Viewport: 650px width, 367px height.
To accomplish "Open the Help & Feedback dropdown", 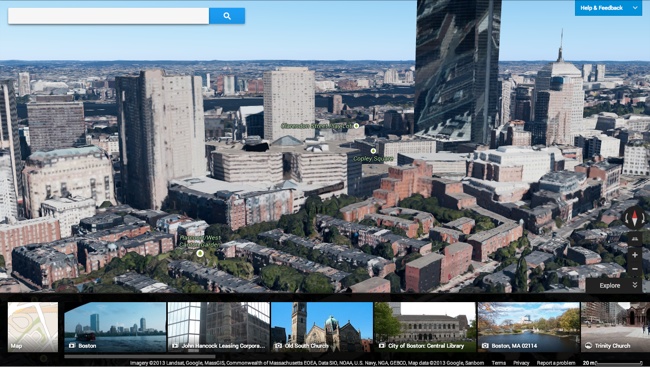I will pos(608,8).
